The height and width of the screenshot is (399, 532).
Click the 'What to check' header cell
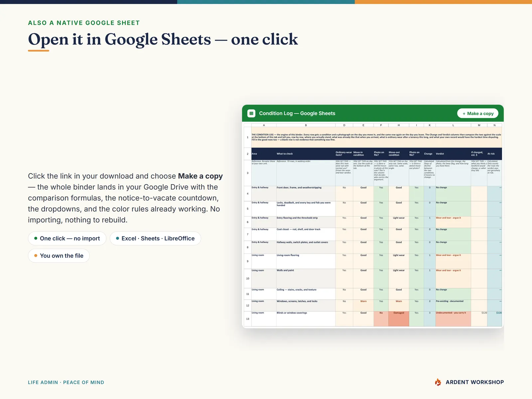click(306, 154)
